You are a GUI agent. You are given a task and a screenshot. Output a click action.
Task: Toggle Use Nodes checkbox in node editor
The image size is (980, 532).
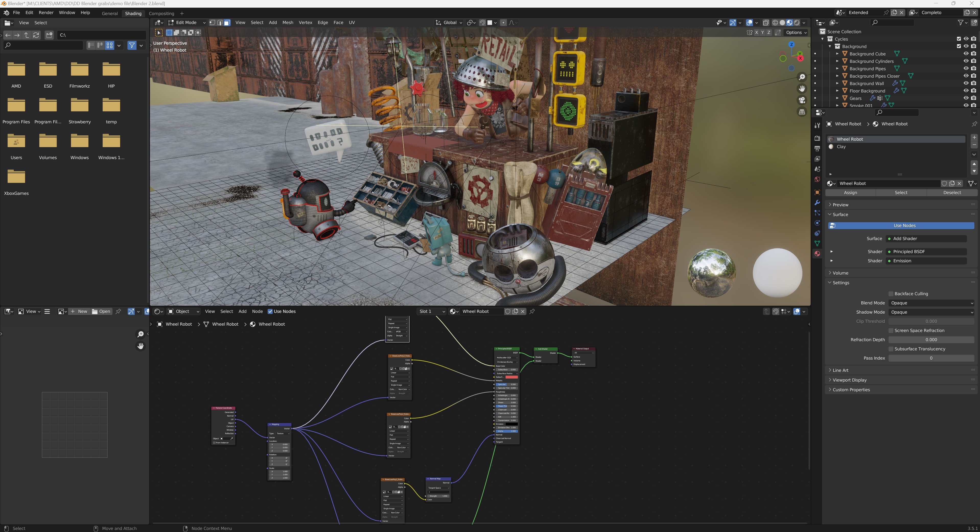(x=270, y=311)
